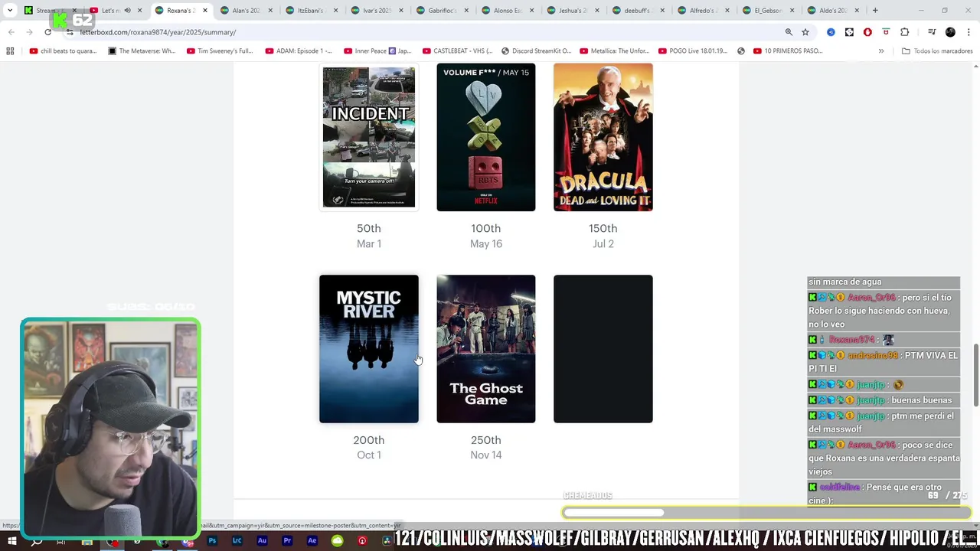The height and width of the screenshot is (551, 980).
Task: Open the Todos los marcadores folder
Action: pyautogui.click(x=938, y=51)
